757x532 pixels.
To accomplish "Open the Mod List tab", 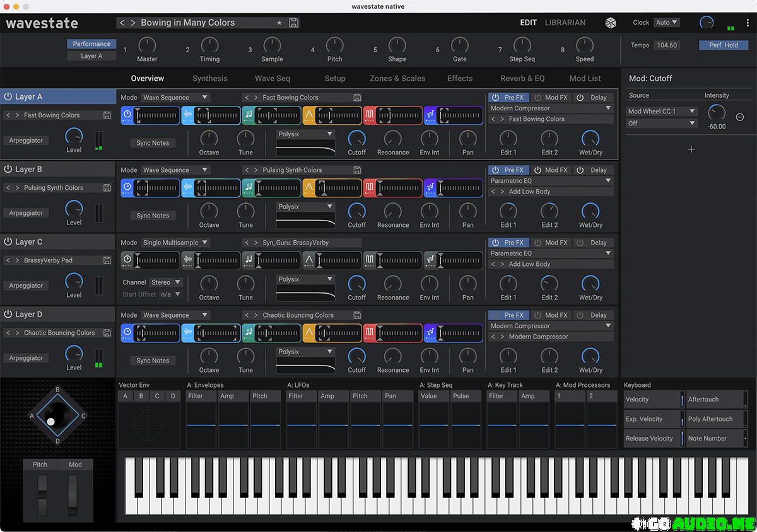I will 585,79.
